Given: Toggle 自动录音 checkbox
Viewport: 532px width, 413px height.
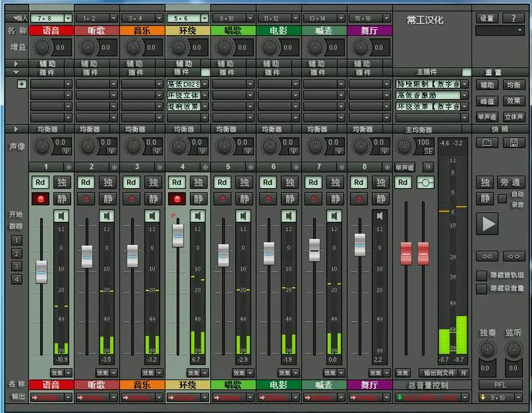Looking at the screenshot, I should (502, 199).
